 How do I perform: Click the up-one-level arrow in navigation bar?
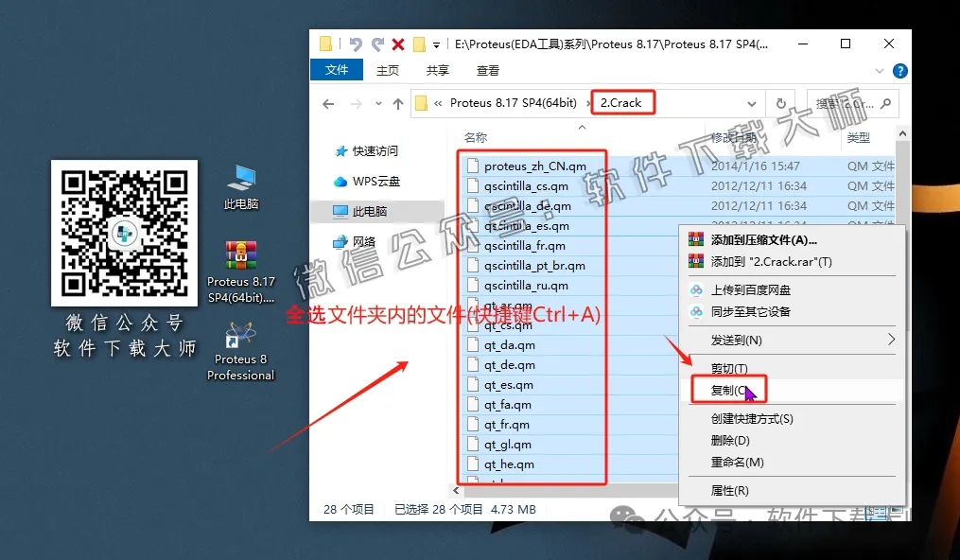point(398,102)
